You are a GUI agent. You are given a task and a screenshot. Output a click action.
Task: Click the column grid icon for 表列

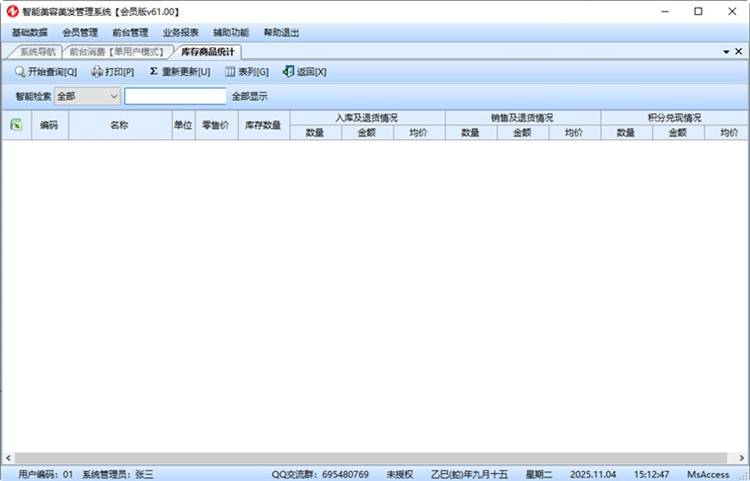pos(230,72)
